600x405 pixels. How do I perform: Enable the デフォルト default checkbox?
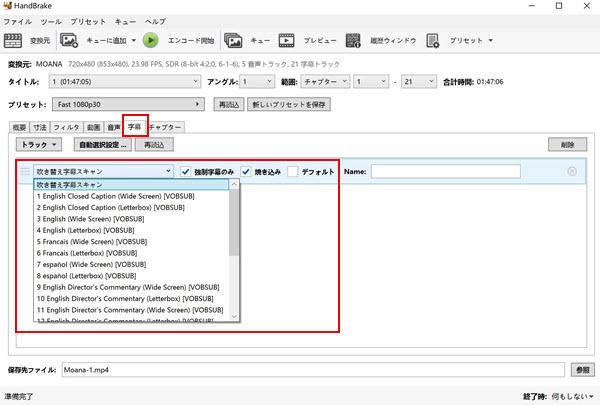(x=292, y=172)
